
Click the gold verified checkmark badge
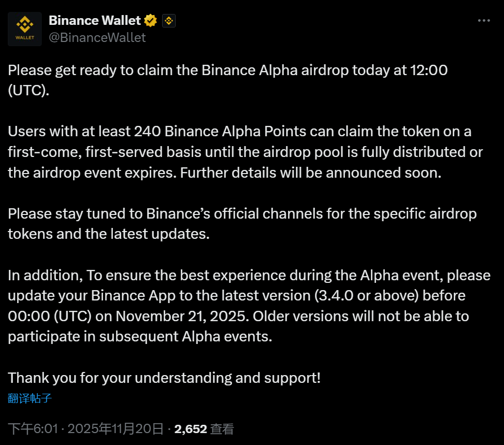point(151,21)
